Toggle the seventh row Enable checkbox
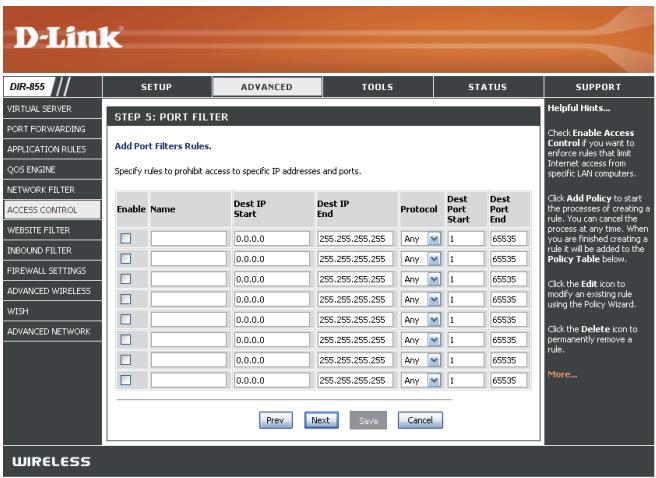This screenshot has width=656, height=478. (126, 360)
